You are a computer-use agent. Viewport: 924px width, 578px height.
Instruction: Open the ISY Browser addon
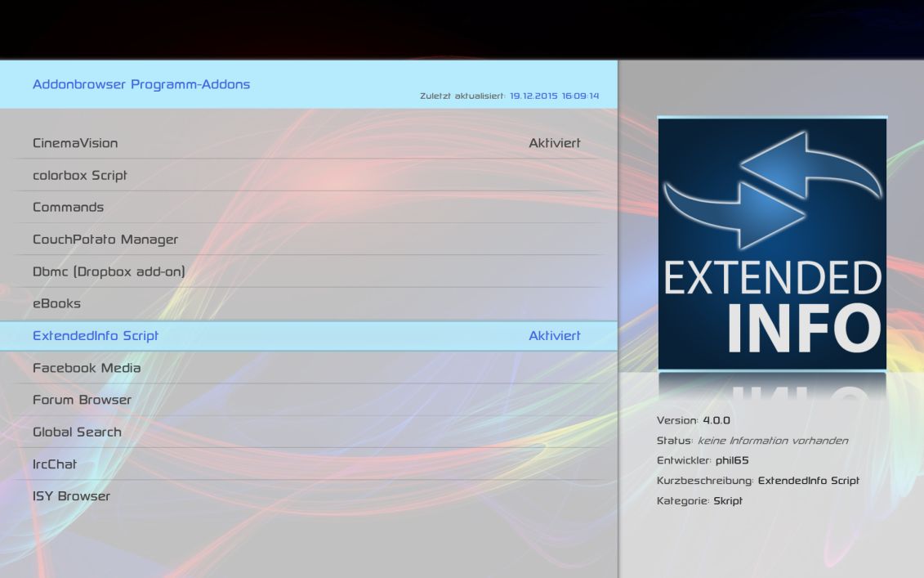(x=308, y=496)
